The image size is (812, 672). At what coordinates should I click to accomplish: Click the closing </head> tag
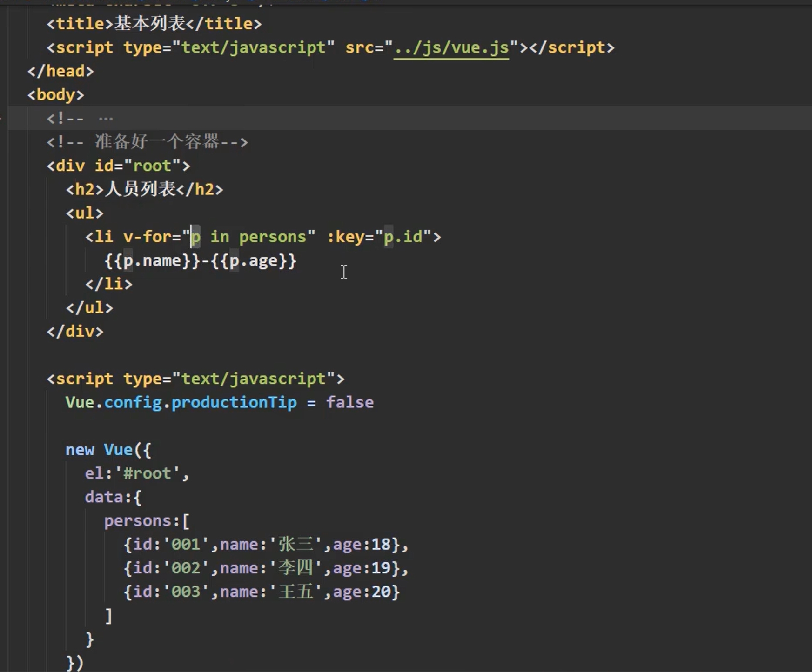pos(60,71)
